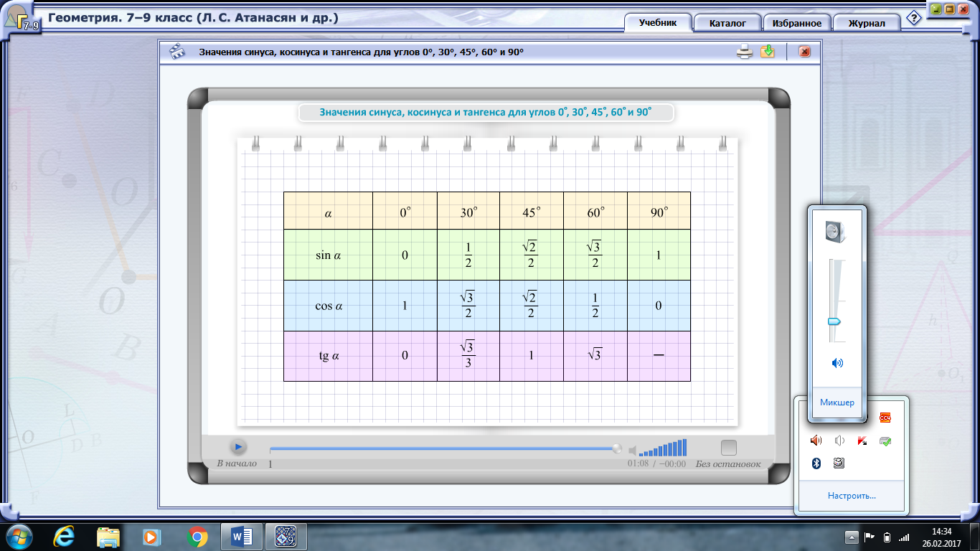
Task: Click the 1/2 cell in cos α row
Action: [595, 306]
